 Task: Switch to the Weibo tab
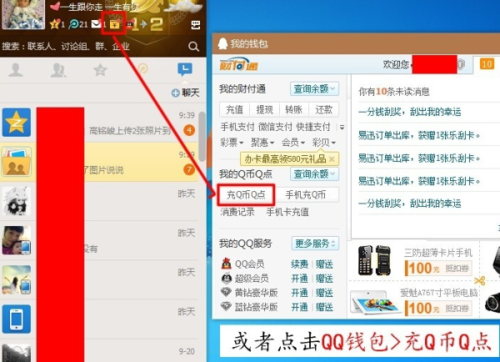click(x=143, y=69)
